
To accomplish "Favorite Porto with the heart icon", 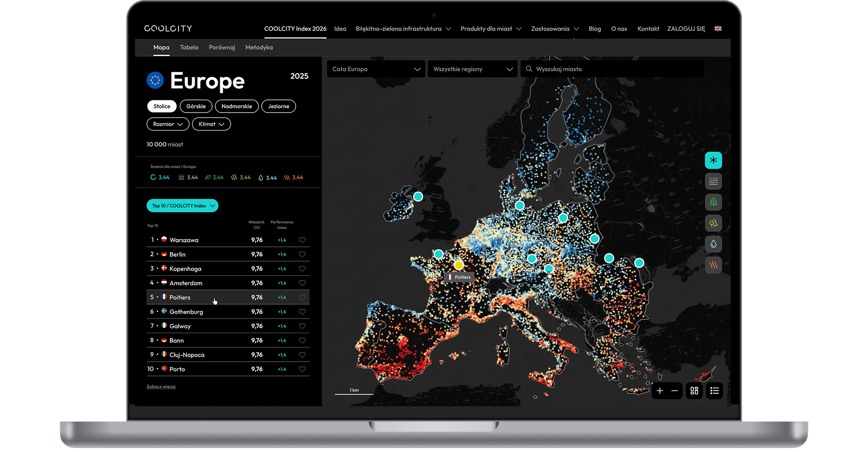I will point(302,369).
